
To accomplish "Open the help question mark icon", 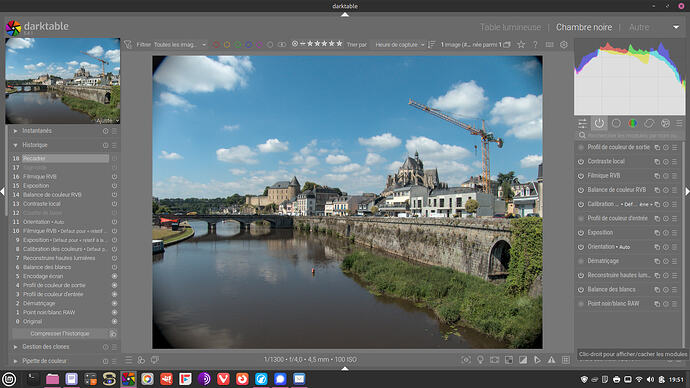I will [x=536, y=44].
